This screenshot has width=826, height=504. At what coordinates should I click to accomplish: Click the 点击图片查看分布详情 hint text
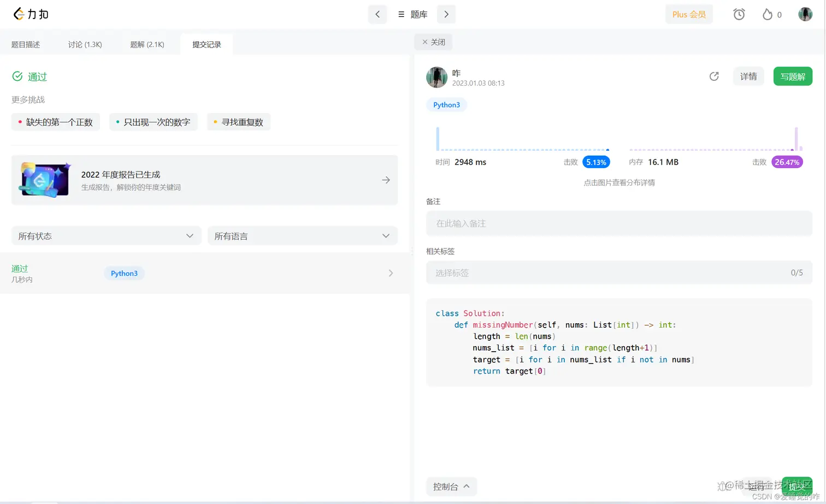(619, 183)
